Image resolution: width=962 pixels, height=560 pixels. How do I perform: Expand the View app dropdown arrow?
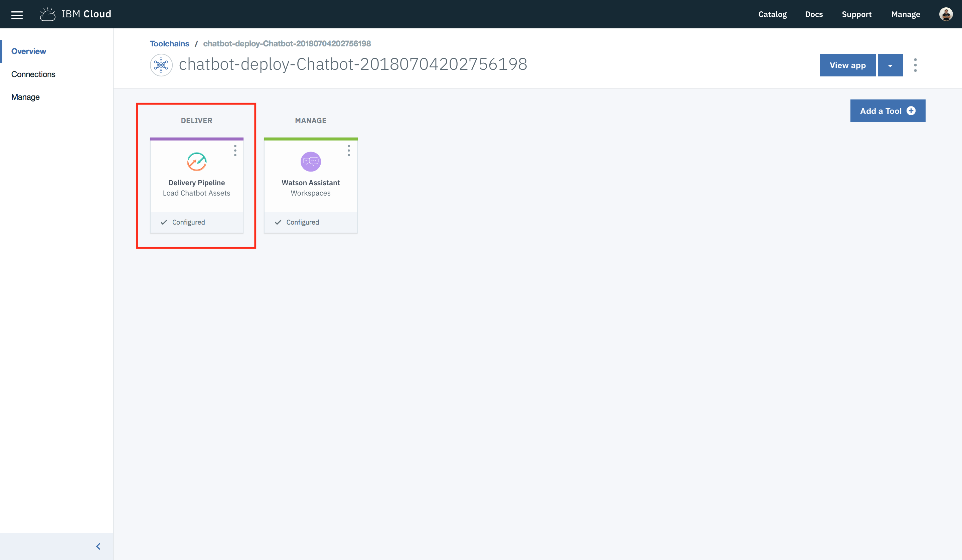pyautogui.click(x=890, y=65)
